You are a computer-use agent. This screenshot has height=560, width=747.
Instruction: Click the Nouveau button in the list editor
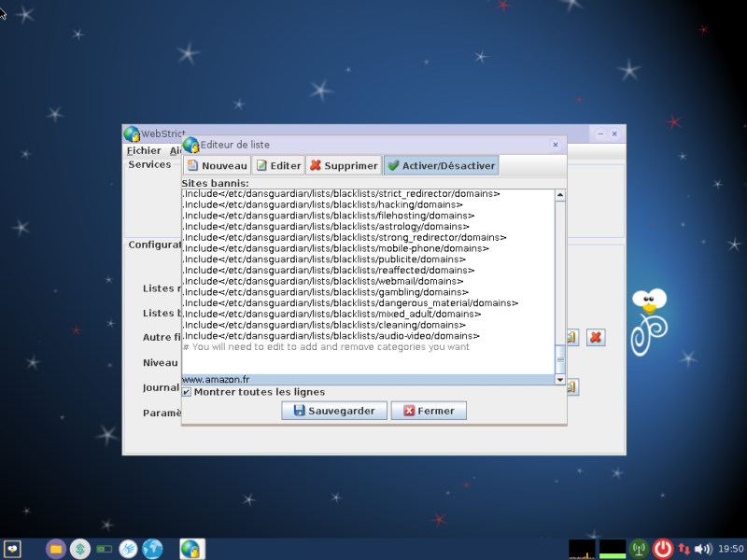(x=218, y=165)
